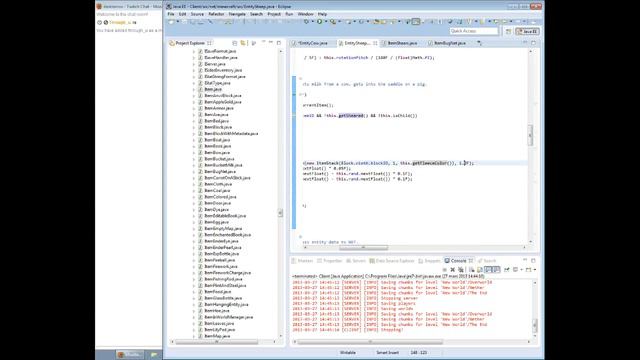
Task: Click the Debug bug icon in toolbar
Action: click(306, 22)
